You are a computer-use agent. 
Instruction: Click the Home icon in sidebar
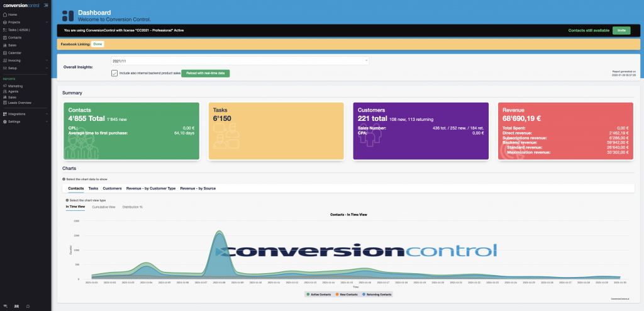[5, 14]
